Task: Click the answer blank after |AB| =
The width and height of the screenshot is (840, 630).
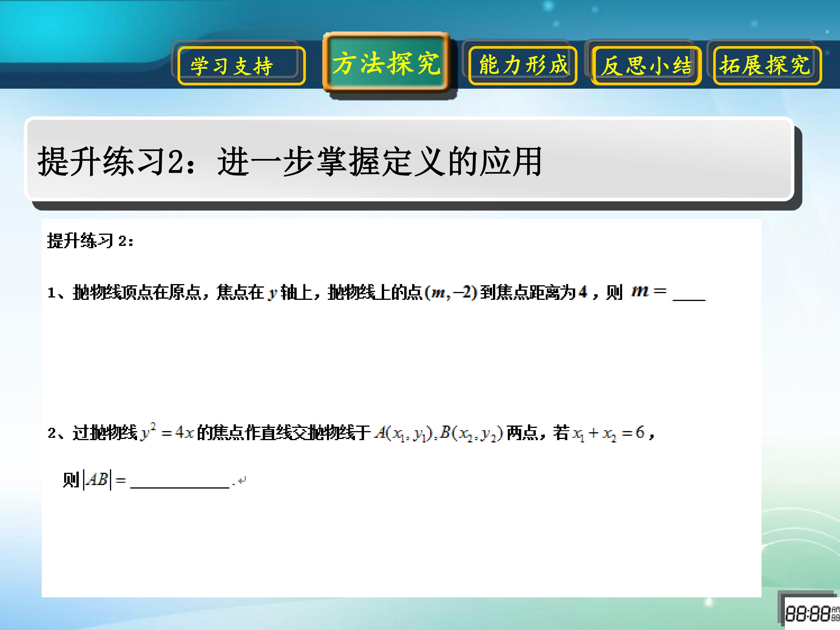Action: pos(180,482)
